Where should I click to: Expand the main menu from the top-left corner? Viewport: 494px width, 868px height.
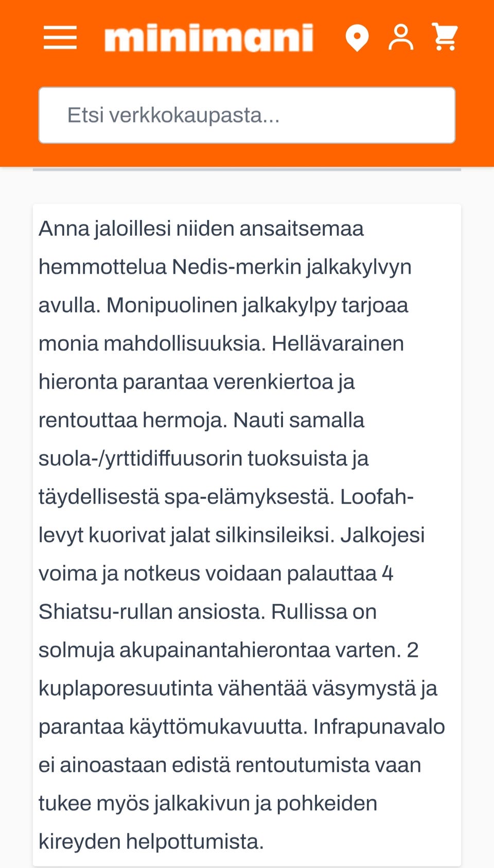pyautogui.click(x=60, y=38)
